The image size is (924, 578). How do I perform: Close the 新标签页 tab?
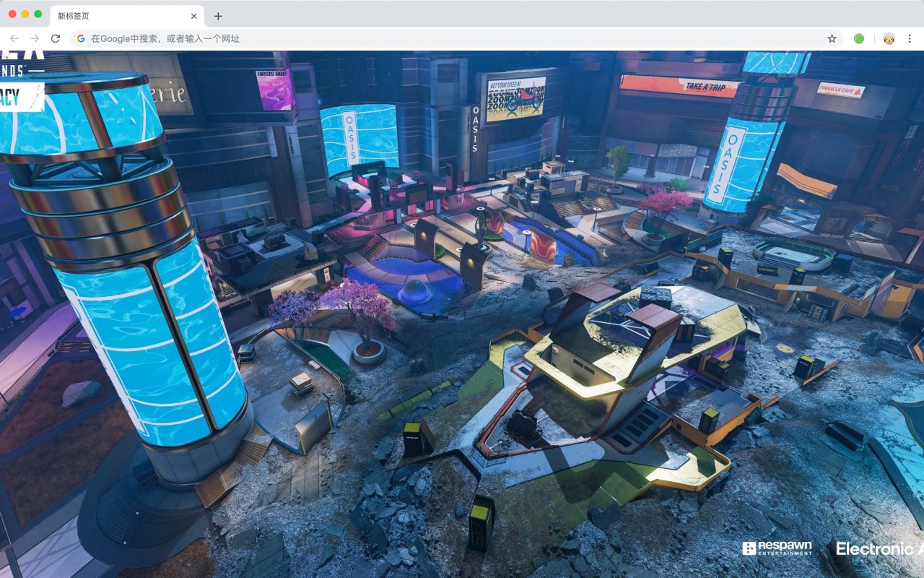coord(193,16)
